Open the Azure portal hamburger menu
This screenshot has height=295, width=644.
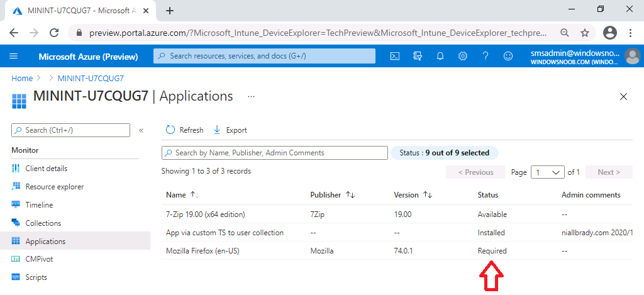(13, 56)
